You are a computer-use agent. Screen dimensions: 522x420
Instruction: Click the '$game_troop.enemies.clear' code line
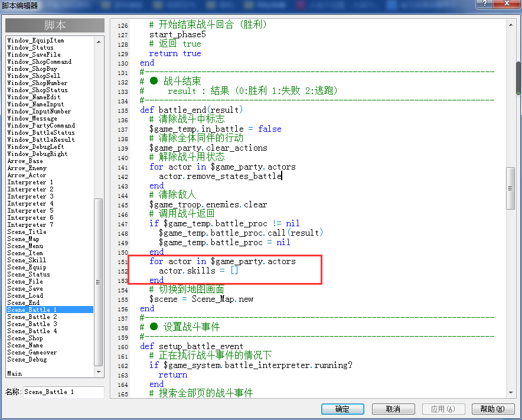tap(208, 204)
